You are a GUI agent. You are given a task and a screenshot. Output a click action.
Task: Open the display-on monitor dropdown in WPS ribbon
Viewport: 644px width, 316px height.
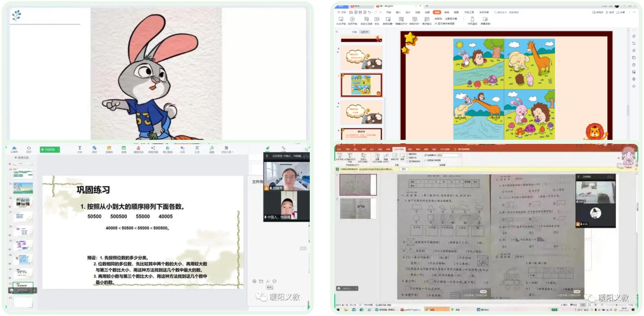[x=463, y=19]
